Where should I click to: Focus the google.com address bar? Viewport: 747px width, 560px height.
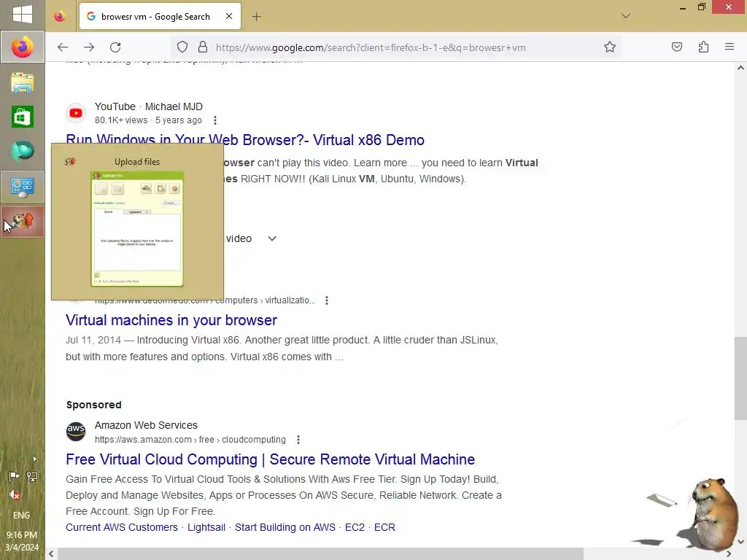(x=395, y=47)
